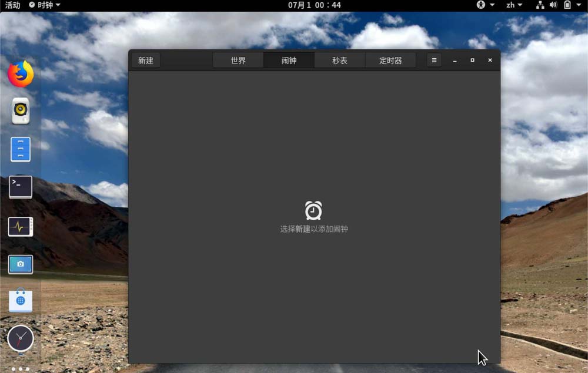This screenshot has height=373, width=588.
Task: Click the 新建 button to add alarm
Action: [145, 61]
